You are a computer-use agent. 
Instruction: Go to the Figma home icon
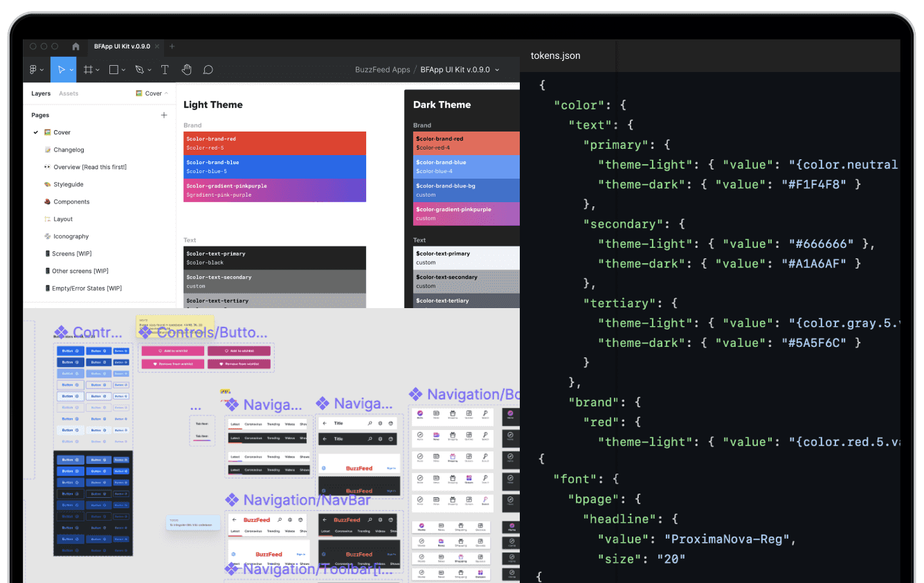point(76,46)
